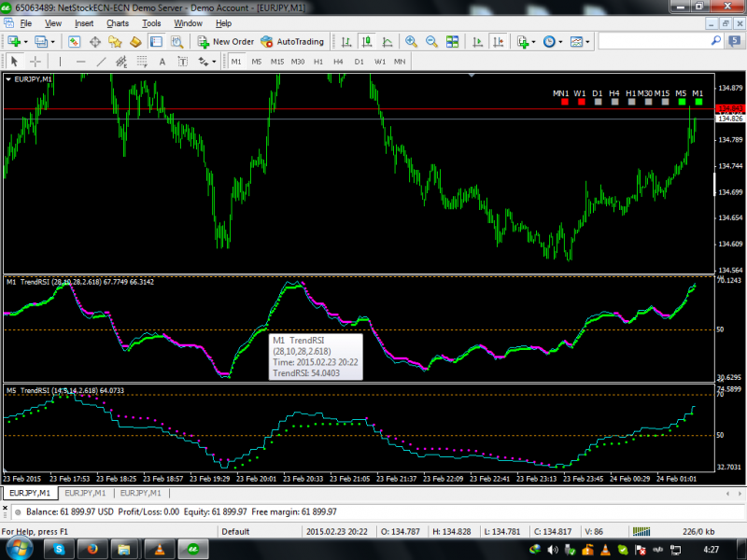Select the crosshair cursor tool
The width and height of the screenshot is (747, 560).
[x=35, y=62]
